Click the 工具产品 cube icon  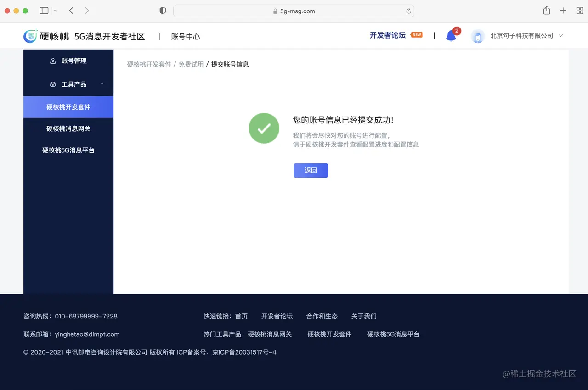[x=53, y=84]
